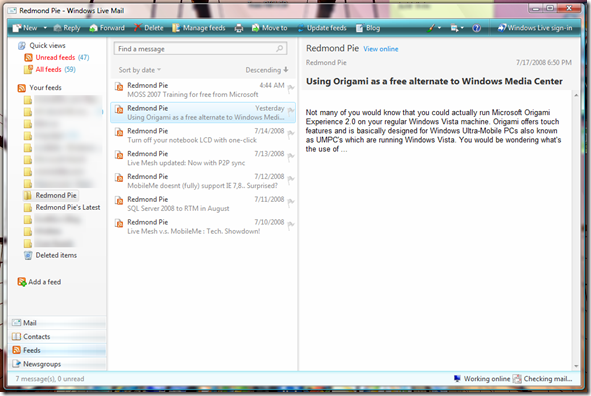Screen dimensions: 591x396
Task: Click Windows Live sign-in
Action: click(x=535, y=28)
